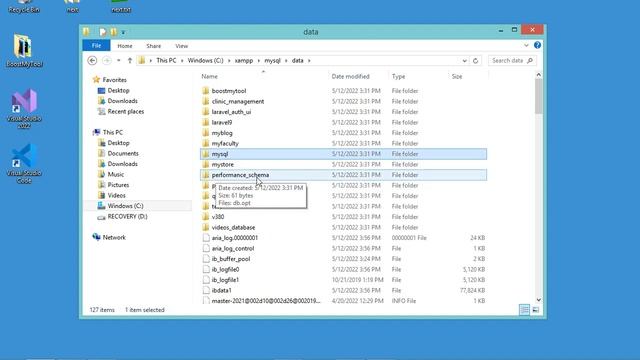
Task: Expand the ribbon chevron
Action: tap(526, 45)
